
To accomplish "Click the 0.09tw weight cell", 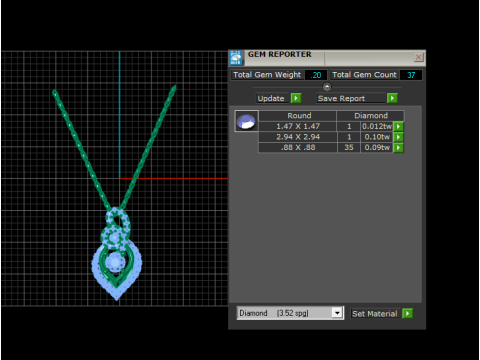I will tap(377, 148).
